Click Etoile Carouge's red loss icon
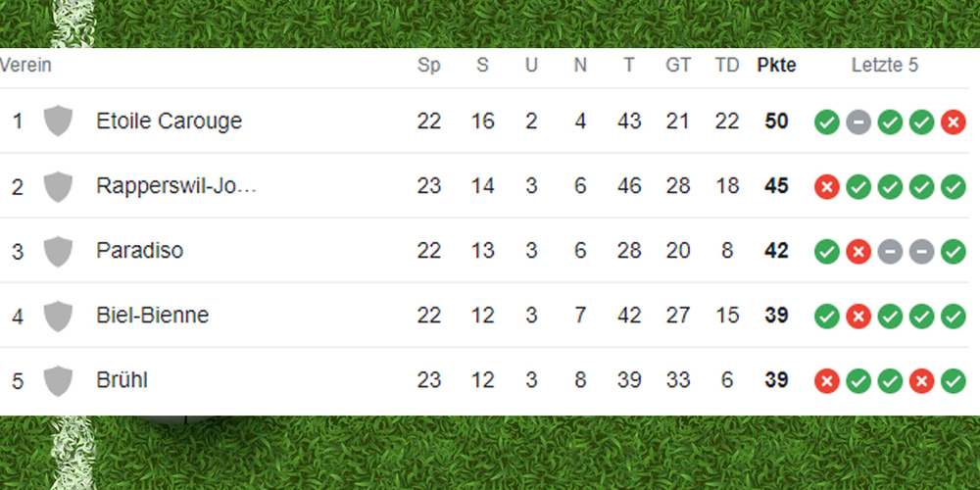980x490 pixels. click(954, 122)
